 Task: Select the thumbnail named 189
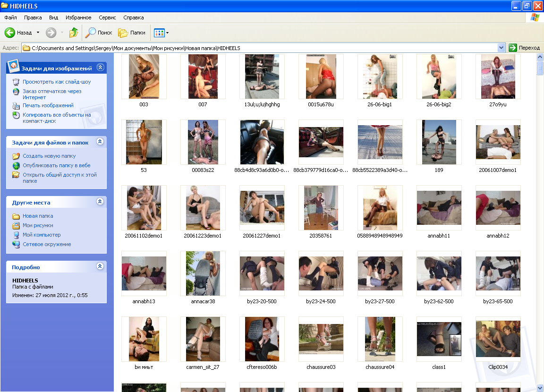click(439, 142)
